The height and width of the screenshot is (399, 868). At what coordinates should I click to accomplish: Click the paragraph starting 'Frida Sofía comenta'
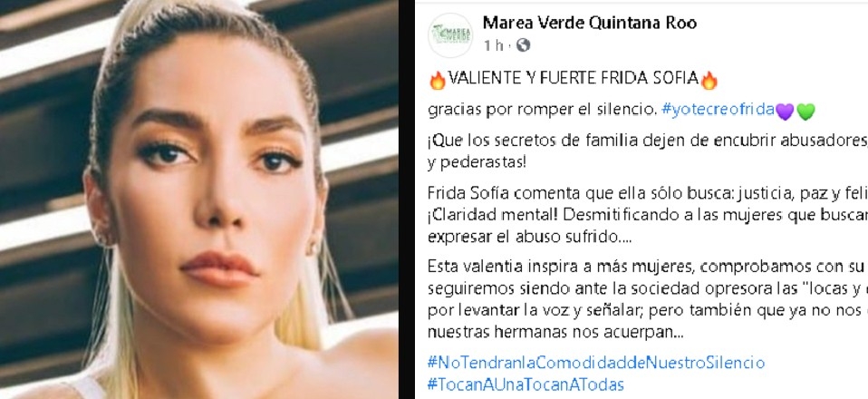pyautogui.click(x=648, y=215)
